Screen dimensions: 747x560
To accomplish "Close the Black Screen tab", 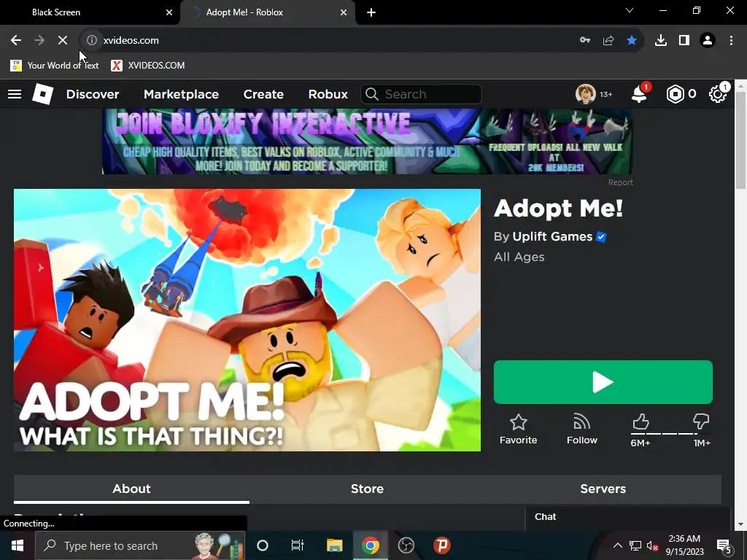I will click(x=169, y=12).
